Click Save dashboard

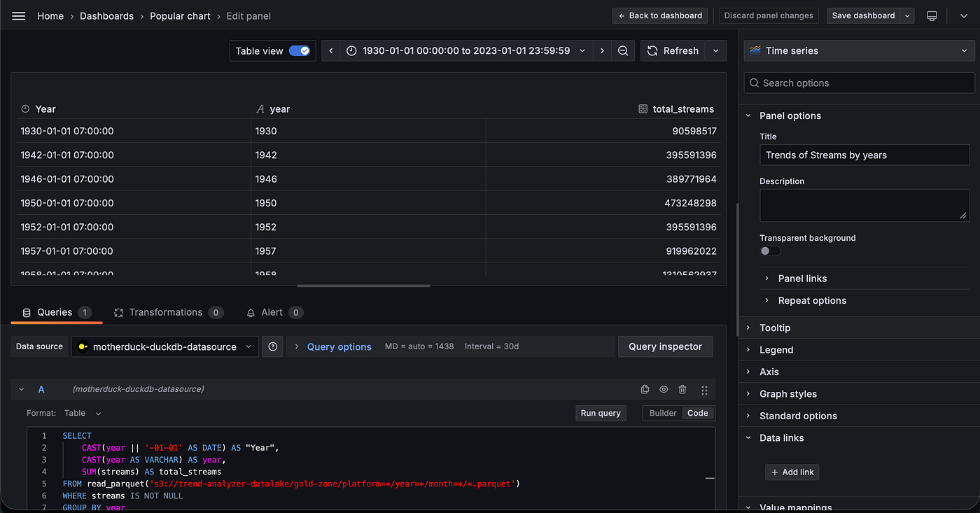(x=863, y=15)
